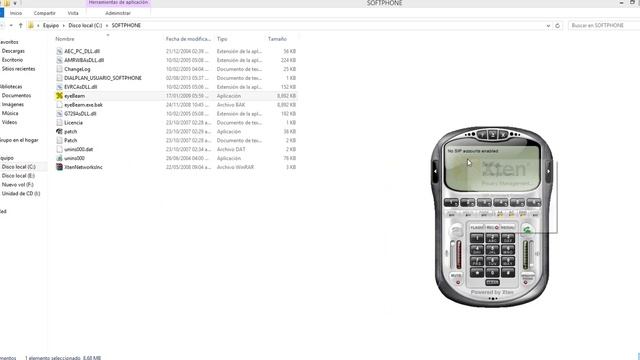Open Quick Access Toolbar dropdown

click(15, 3)
